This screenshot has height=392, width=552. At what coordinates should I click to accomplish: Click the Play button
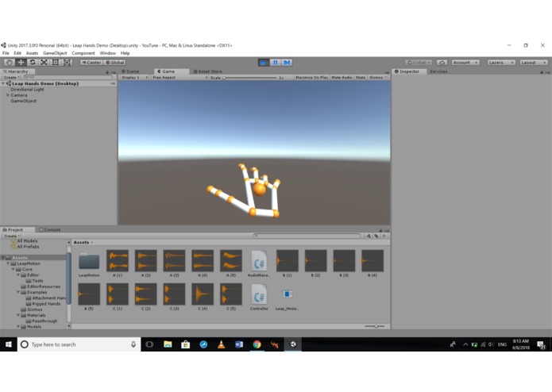[x=264, y=62]
